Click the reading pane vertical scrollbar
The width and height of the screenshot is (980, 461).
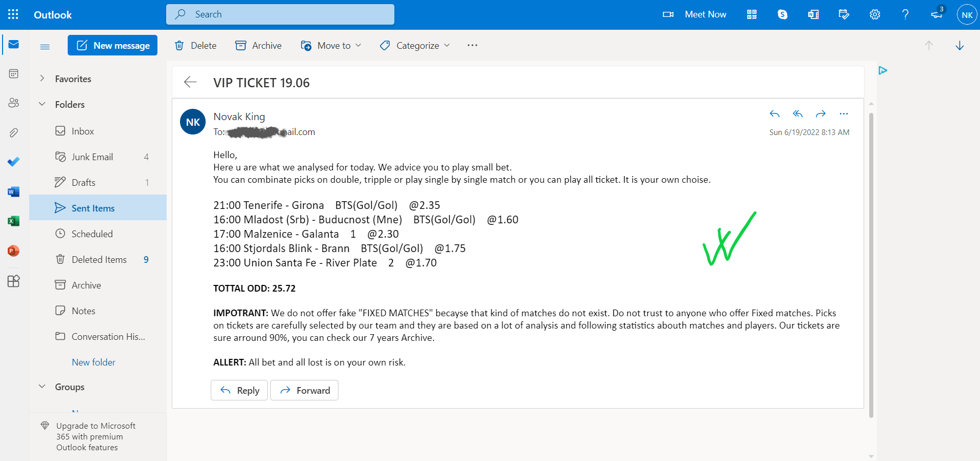tap(871, 265)
